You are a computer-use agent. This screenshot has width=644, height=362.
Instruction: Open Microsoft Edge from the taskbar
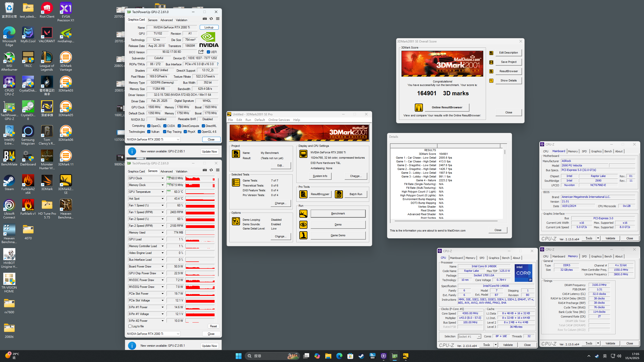[x=339, y=356]
